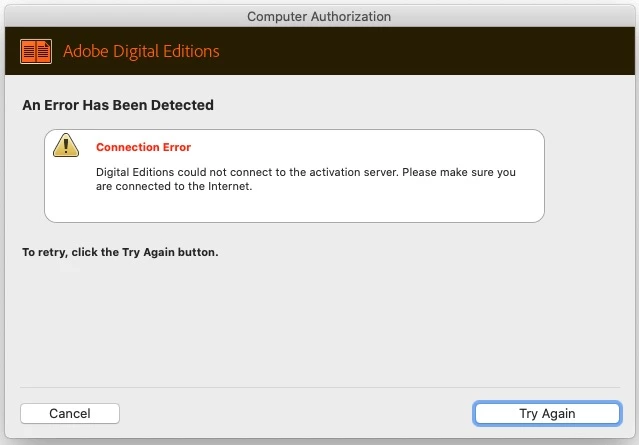Click the To retry instruction text
Viewport: 639px width, 445px height.
120,252
